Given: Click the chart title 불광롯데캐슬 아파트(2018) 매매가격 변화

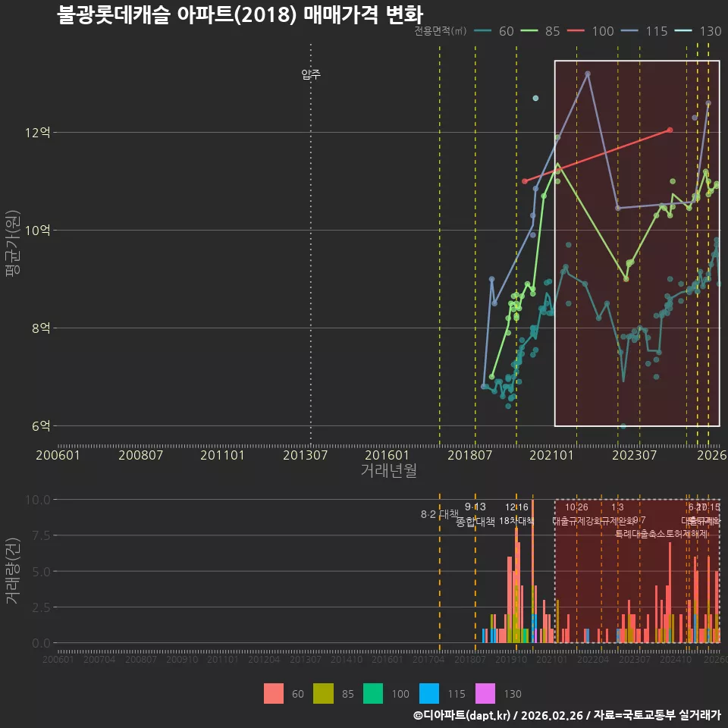Looking at the screenshot, I should 240,14.
